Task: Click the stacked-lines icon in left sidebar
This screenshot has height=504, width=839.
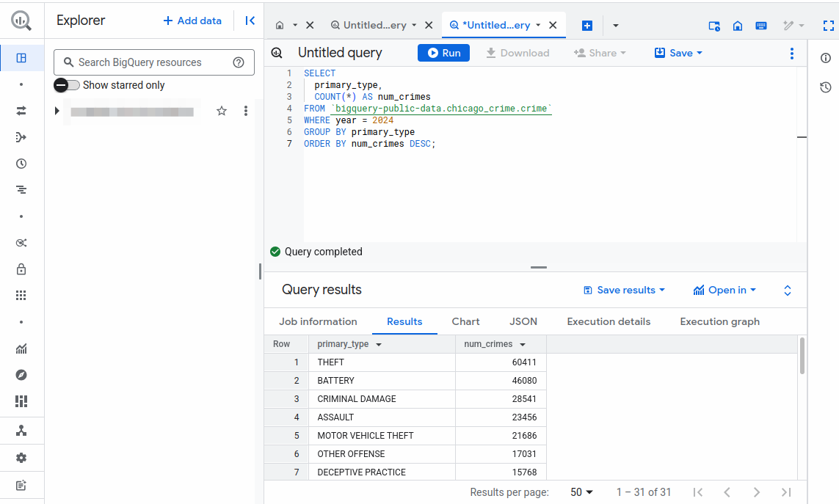Action: [21, 190]
